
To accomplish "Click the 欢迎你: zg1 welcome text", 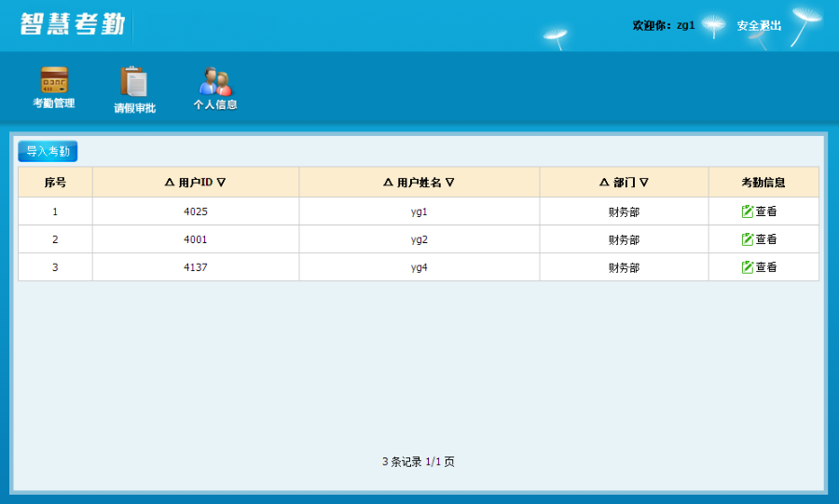I will pos(664,25).
